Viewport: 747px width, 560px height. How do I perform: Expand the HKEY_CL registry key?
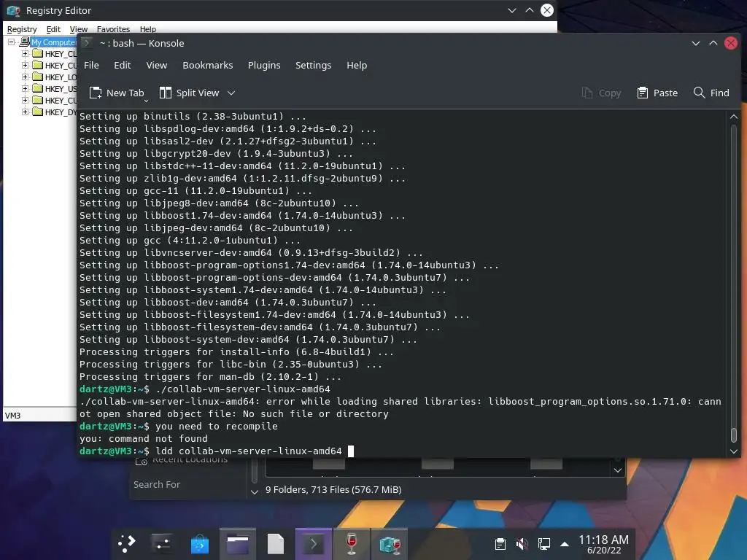click(26, 53)
